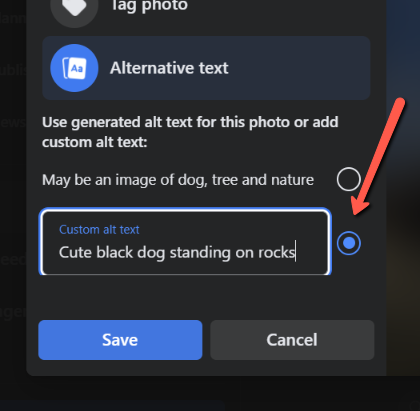Click the 'Use generated alt text' heading
Screen dimensions: 420x411
point(190,132)
